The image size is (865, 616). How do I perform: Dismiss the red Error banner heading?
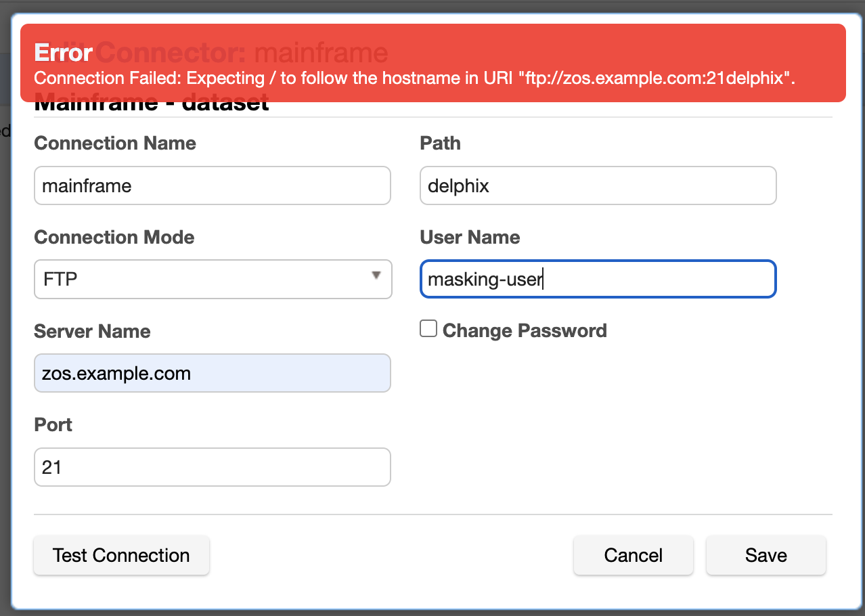64,53
